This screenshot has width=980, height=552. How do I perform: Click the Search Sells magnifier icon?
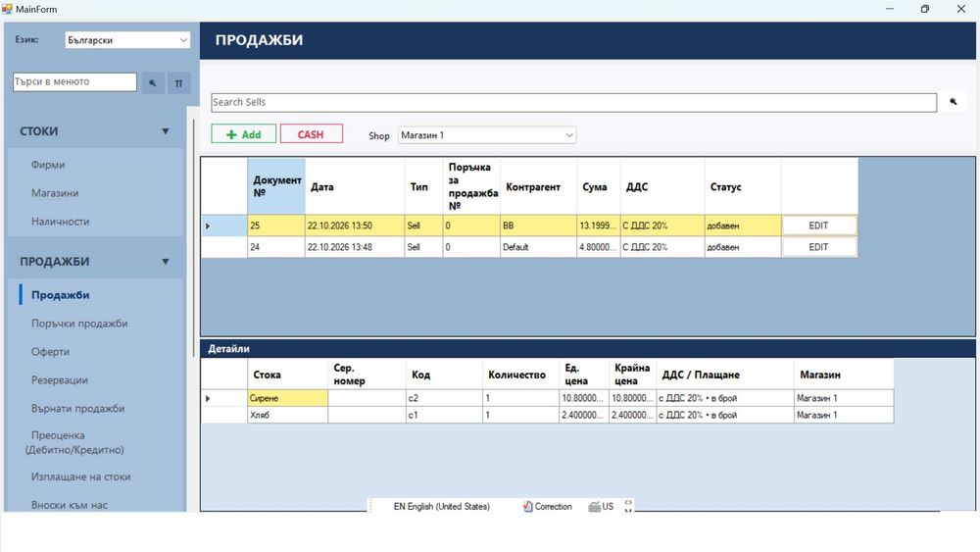pos(954,101)
